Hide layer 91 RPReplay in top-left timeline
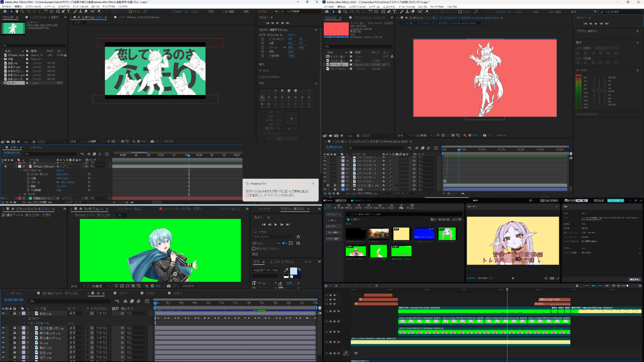644x362 pixels. (3, 166)
